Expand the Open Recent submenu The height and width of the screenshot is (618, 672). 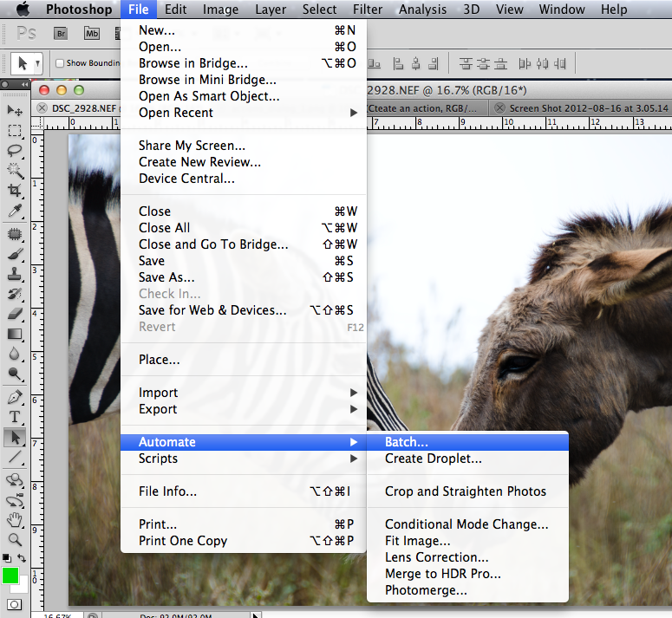click(x=354, y=113)
